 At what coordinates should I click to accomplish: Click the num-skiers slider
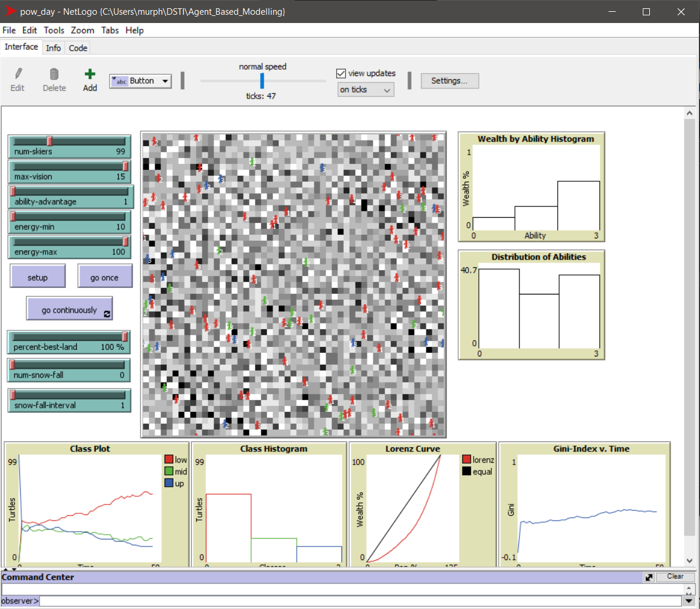pyautogui.click(x=70, y=146)
